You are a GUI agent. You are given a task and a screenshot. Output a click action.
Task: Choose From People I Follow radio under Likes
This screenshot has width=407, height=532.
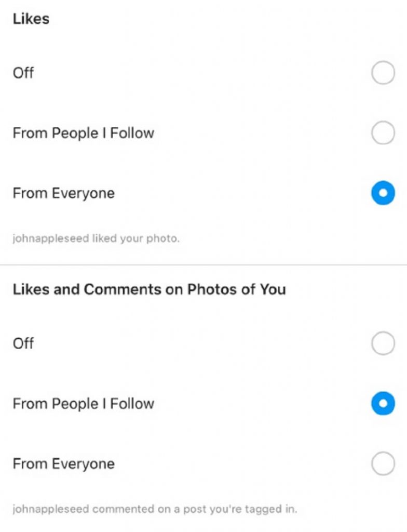pos(383,132)
